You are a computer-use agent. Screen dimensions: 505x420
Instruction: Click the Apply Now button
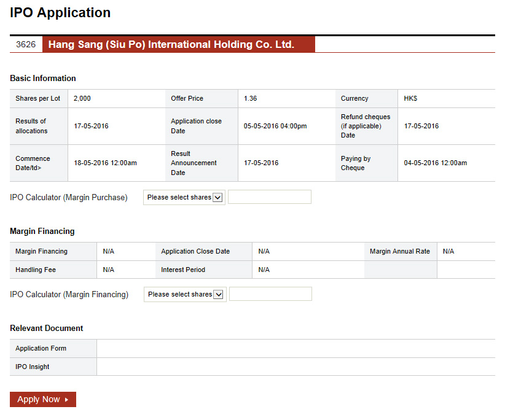coord(43,399)
